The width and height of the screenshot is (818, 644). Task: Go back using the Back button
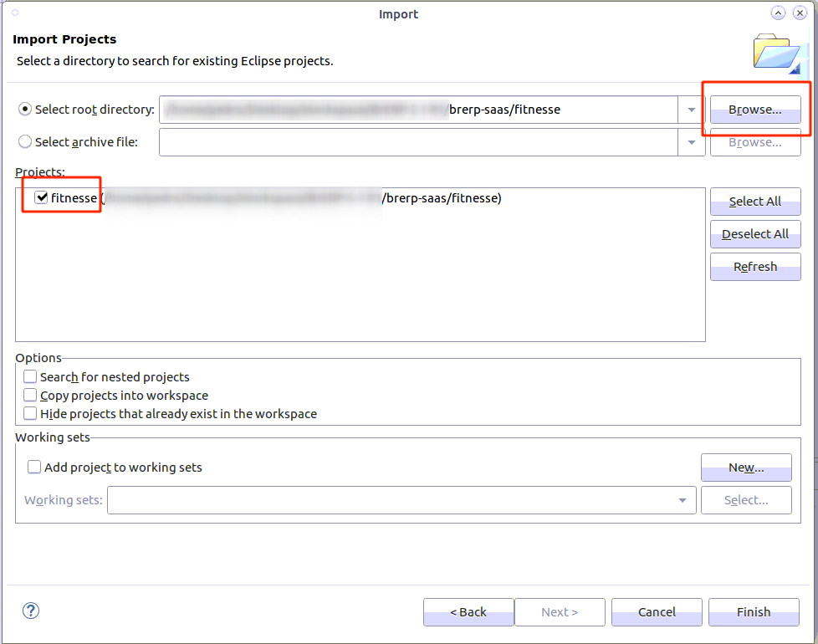[x=468, y=612]
